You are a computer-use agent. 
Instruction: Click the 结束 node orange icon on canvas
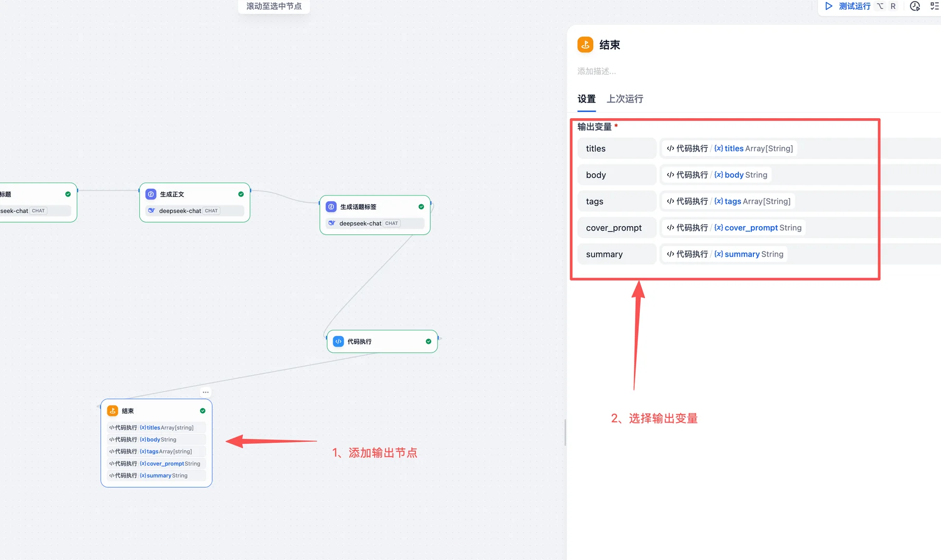pos(113,411)
